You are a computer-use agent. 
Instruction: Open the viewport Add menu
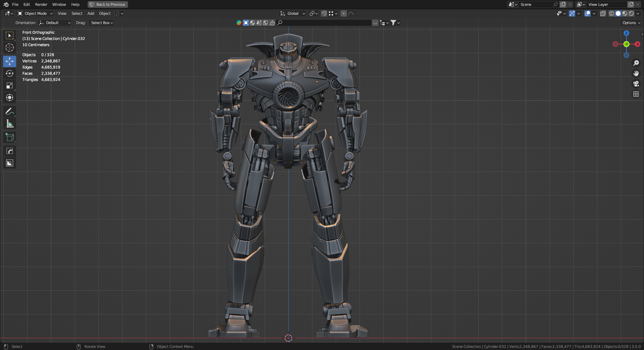tap(91, 13)
